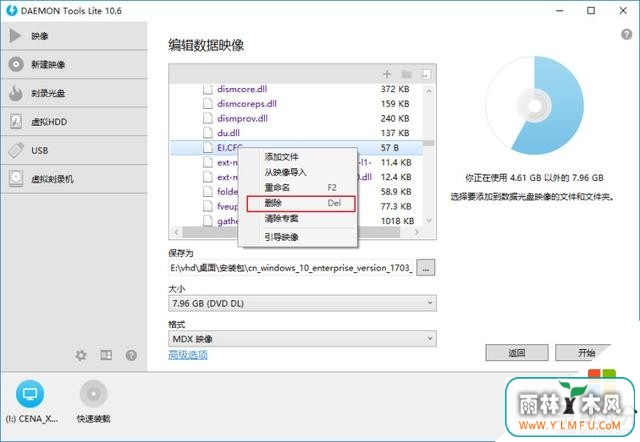640x442 pixels.
Task: Select the (I:) CENA_X virtual drive
Action: 30,401
